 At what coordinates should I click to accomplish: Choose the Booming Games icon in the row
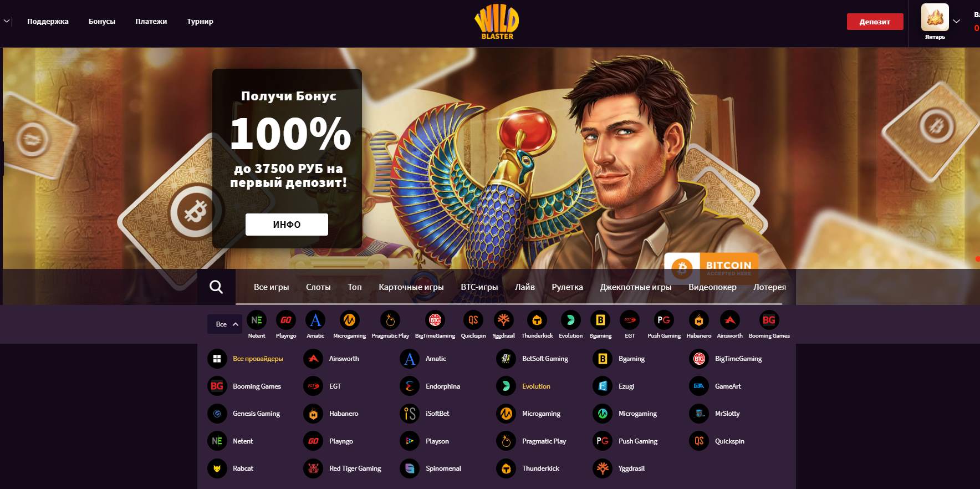[769, 320]
